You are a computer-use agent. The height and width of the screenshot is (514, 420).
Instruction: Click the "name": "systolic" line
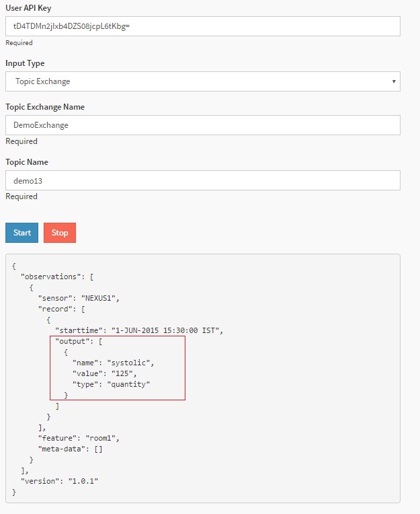113,363
